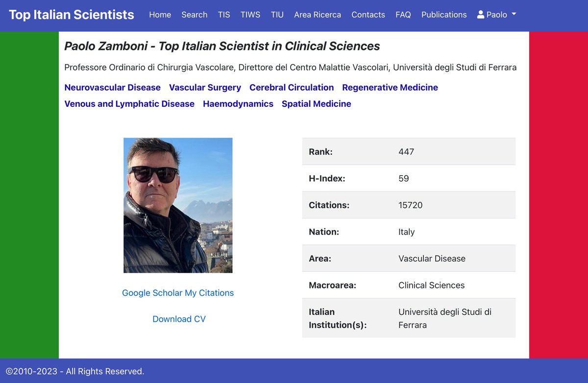588x383 pixels.
Task: Click the Spatial Medicine topic tag
Action: pos(316,103)
